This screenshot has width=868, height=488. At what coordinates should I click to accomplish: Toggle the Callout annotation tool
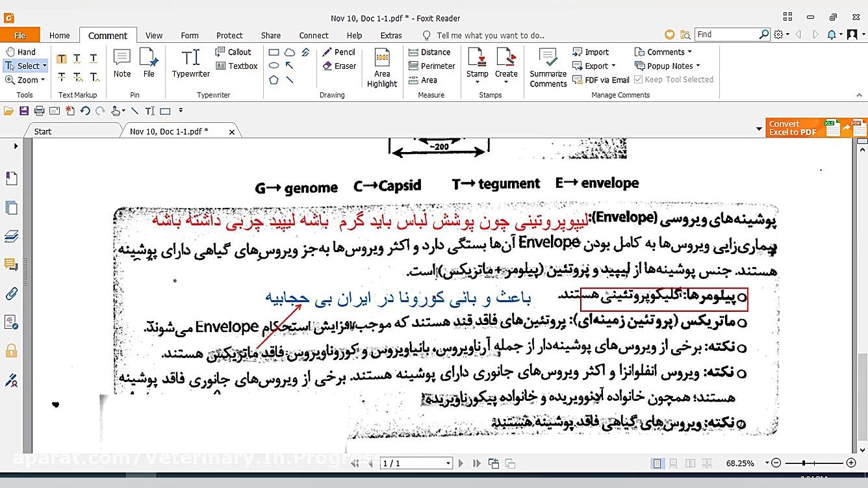[236, 51]
